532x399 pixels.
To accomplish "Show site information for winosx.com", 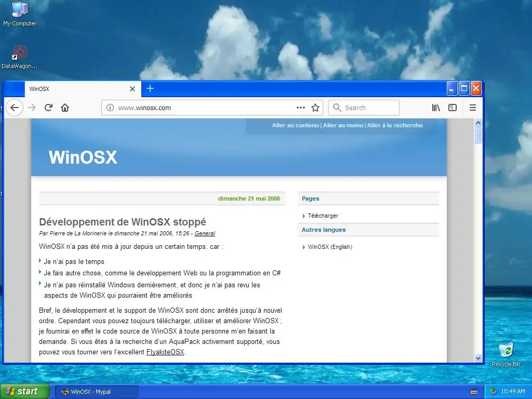I will coord(110,108).
